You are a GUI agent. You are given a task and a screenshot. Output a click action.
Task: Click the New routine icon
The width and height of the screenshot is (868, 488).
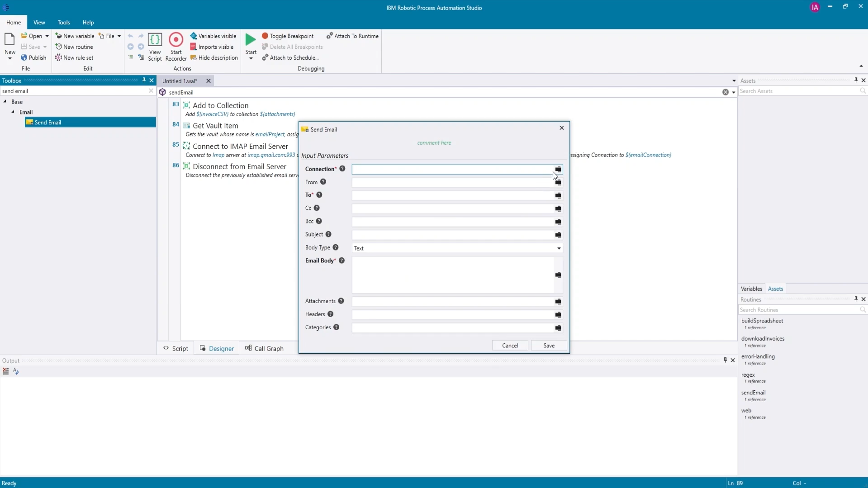[x=58, y=47]
